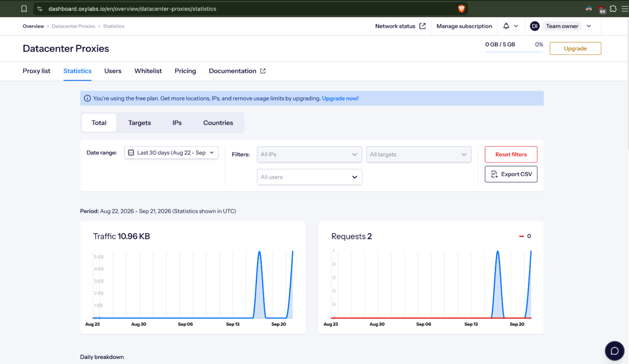The image size is (629, 364).
Task: Click the browser address bar URL
Action: pyautogui.click(x=132, y=8)
